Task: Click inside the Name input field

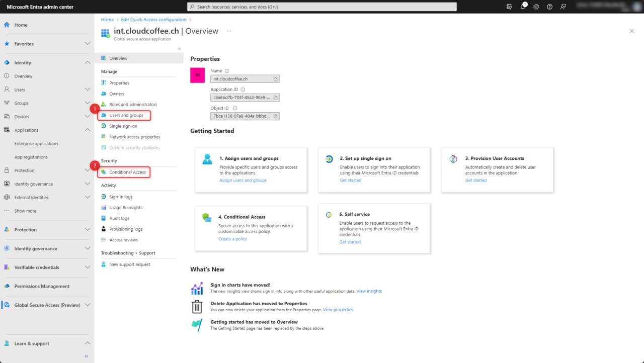Action: point(242,78)
